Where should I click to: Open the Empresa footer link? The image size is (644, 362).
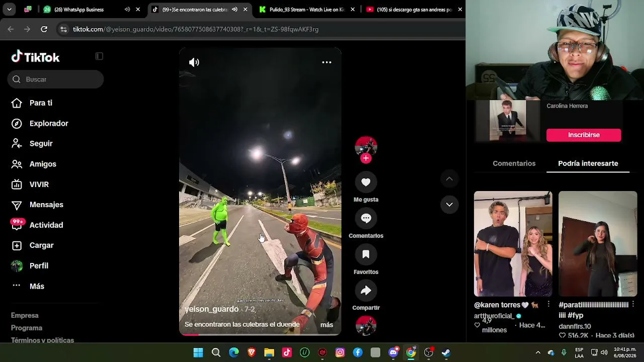click(x=25, y=315)
